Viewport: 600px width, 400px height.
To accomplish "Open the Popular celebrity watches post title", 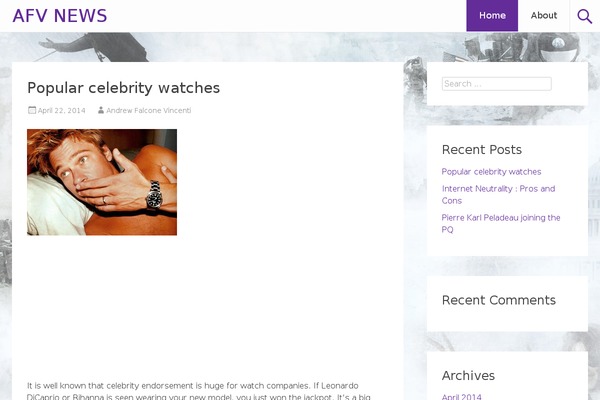I will point(124,88).
